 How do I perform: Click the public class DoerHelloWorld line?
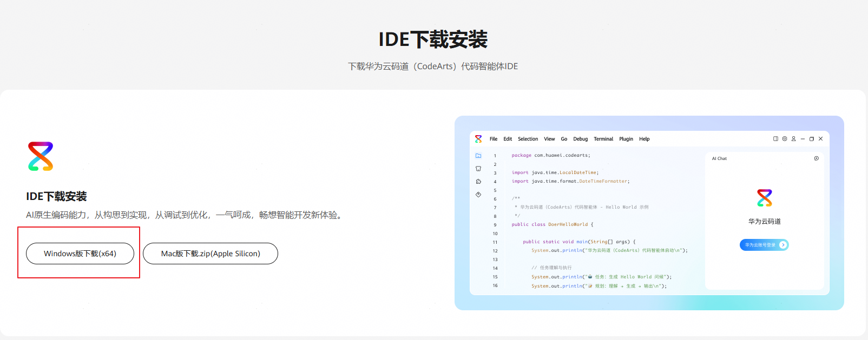coord(553,224)
